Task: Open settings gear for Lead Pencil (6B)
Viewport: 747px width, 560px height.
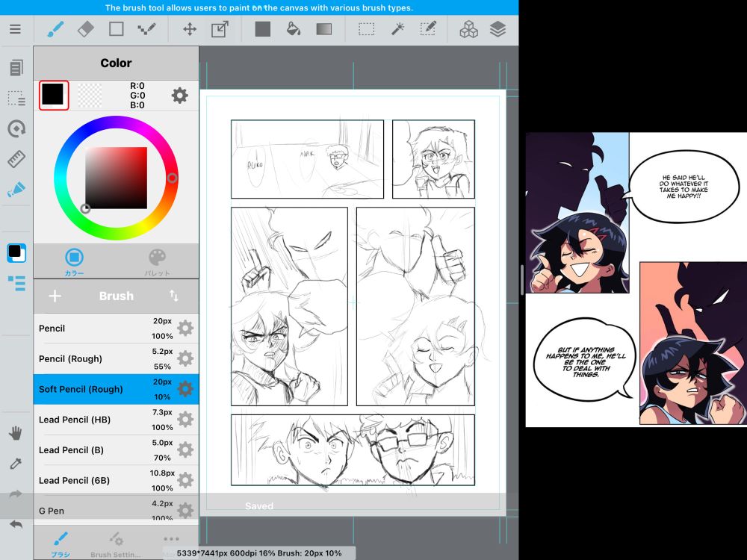Action: click(185, 480)
